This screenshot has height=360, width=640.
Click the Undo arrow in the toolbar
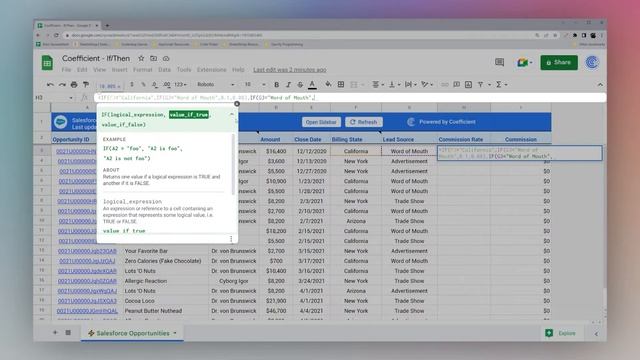[x=50, y=84]
